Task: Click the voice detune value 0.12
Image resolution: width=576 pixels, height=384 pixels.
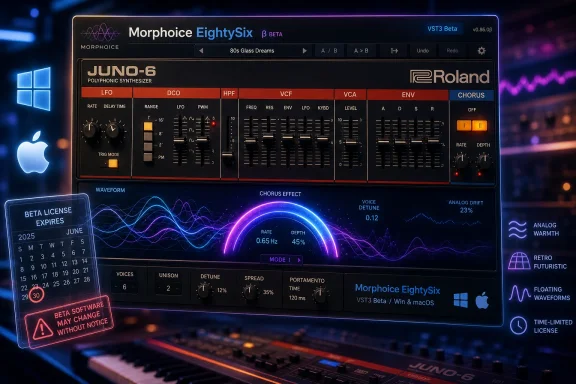Action: pyautogui.click(x=372, y=218)
